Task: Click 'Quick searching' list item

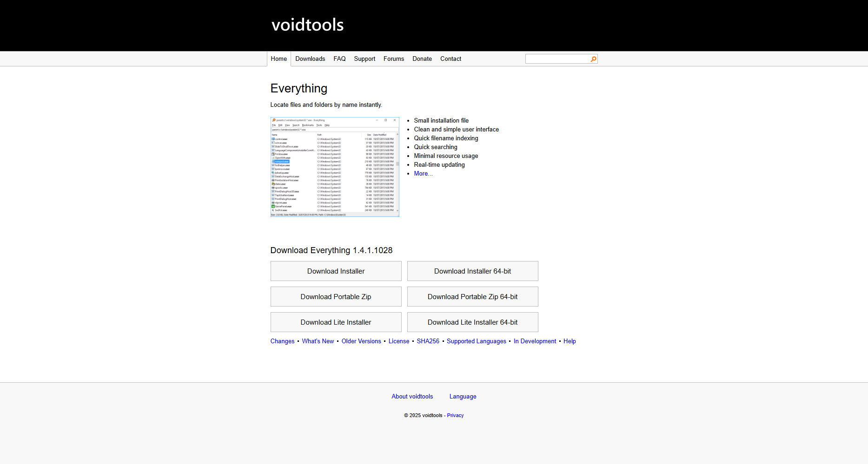Action: [x=436, y=147]
